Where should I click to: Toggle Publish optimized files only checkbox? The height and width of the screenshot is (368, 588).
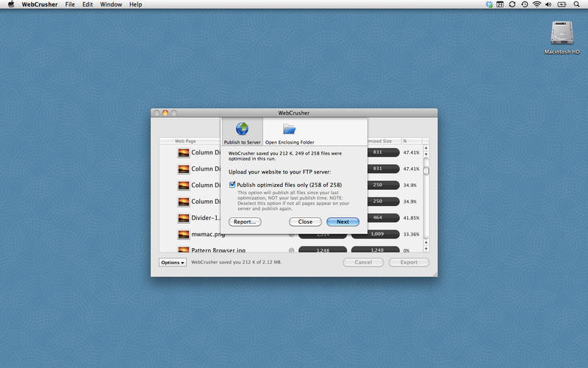pyautogui.click(x=232, y=185)
